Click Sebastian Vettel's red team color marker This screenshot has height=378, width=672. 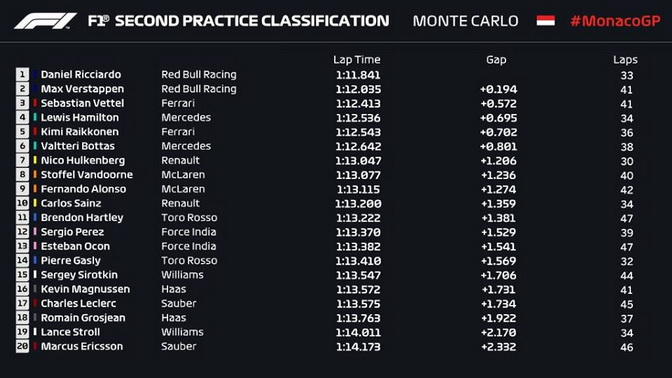click(35, 103)
